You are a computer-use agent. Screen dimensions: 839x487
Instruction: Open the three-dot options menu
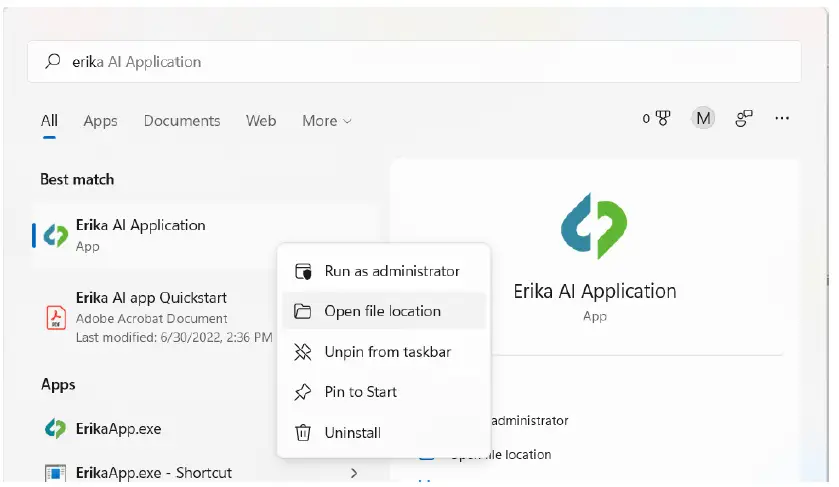click(x=782, y=118)
